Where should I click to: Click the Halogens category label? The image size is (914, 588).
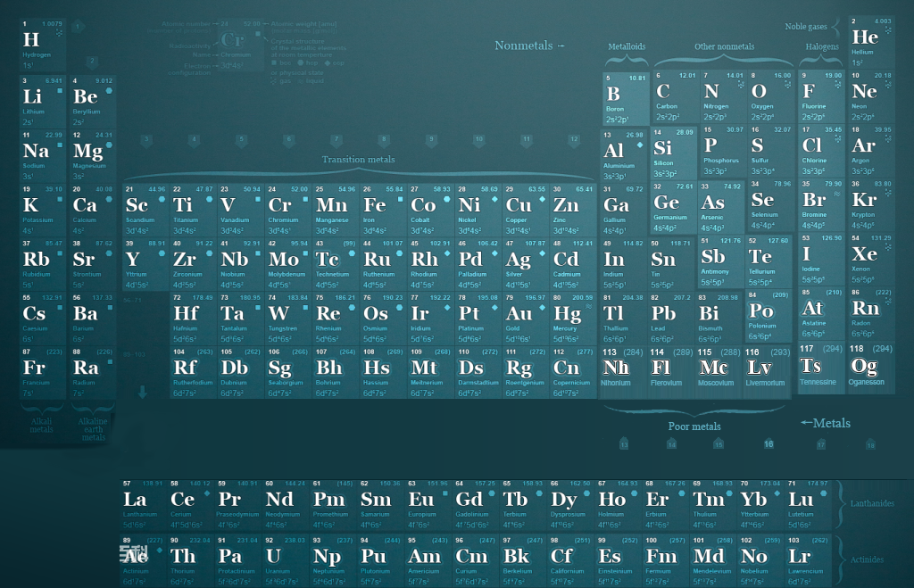tap(821, 46)
